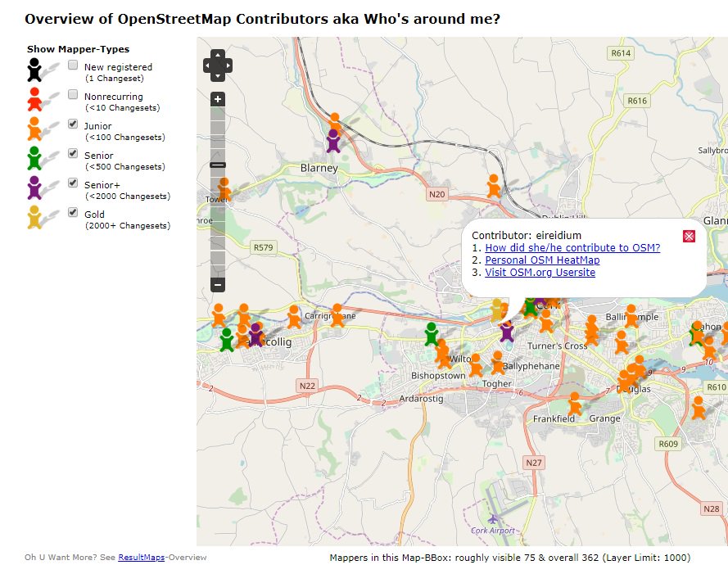The width and height of the screenshot is (728, 574).
Task: Select the purple mapper marker in Ballincollig
Action: click(255, 335)
